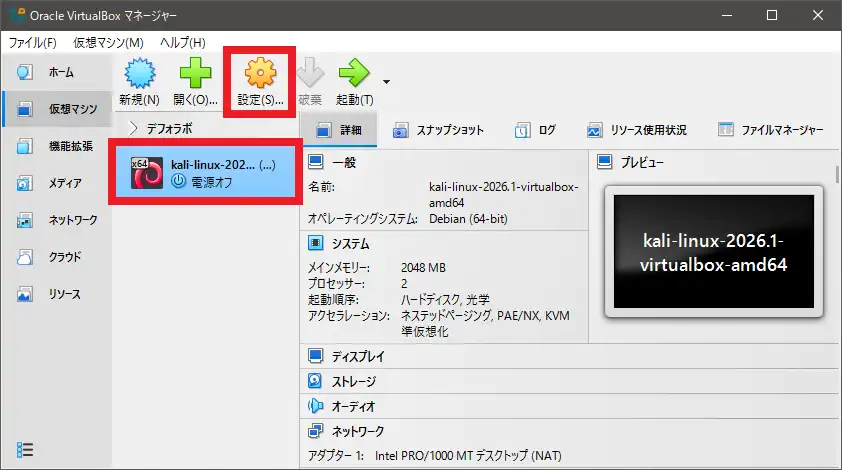Click the name value kali-linux-2026.1-virtualbox-amd64

(x=504, y=195)
